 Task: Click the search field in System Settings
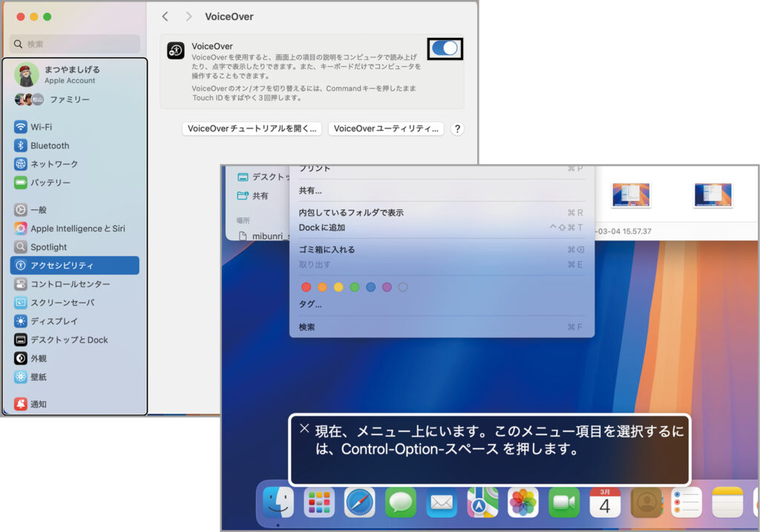coord(75,44)
